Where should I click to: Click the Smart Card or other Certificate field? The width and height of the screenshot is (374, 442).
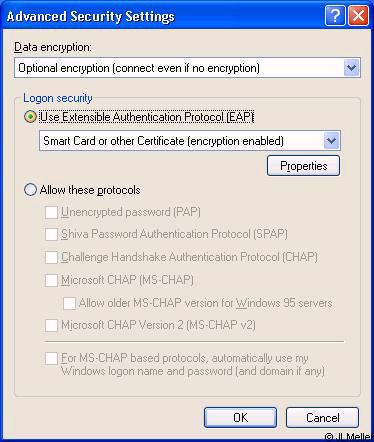click(190, 141)
